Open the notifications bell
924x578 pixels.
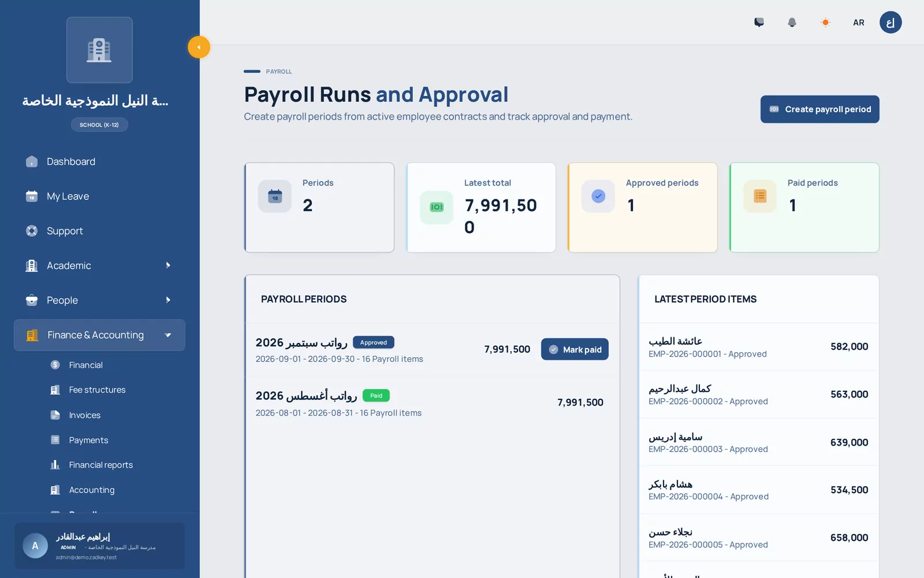coord(792,23)
